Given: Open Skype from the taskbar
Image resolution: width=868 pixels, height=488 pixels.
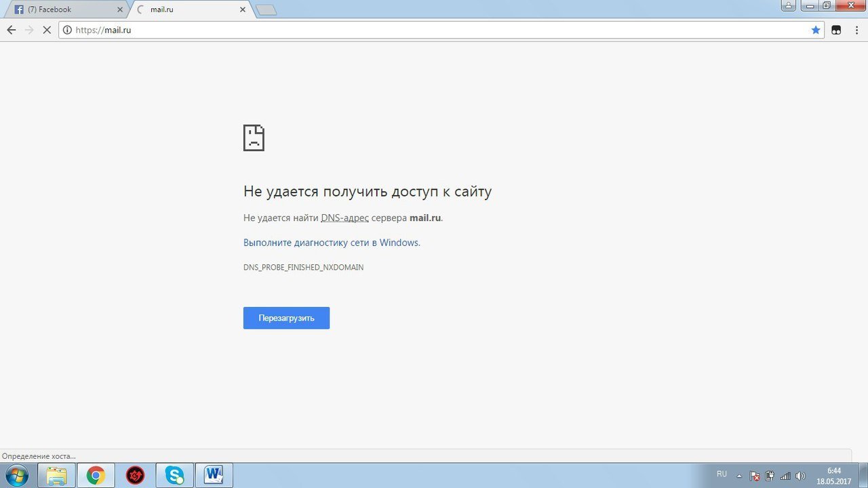Looking at the screenshot, I should 174,476.
